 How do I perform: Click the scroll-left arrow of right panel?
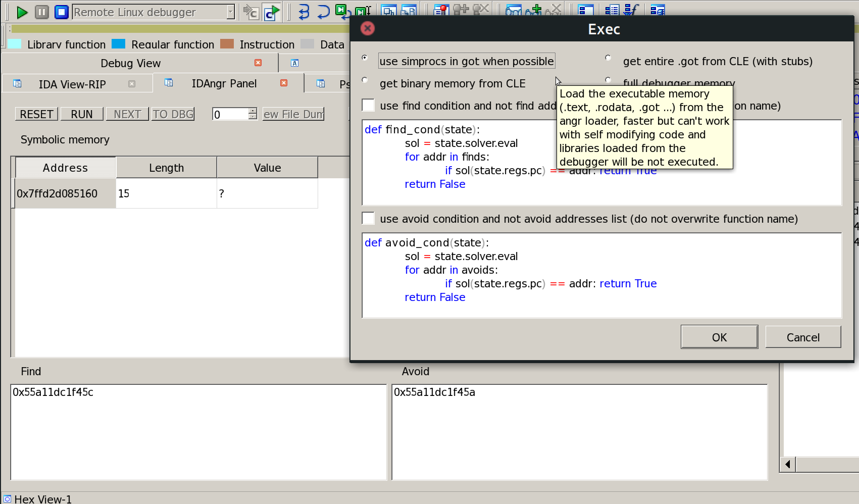coord(788,464)
